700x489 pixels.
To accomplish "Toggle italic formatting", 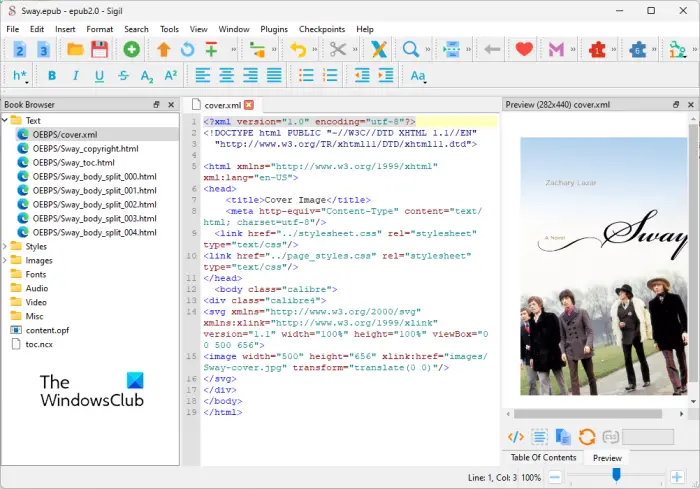I will 75,76.
